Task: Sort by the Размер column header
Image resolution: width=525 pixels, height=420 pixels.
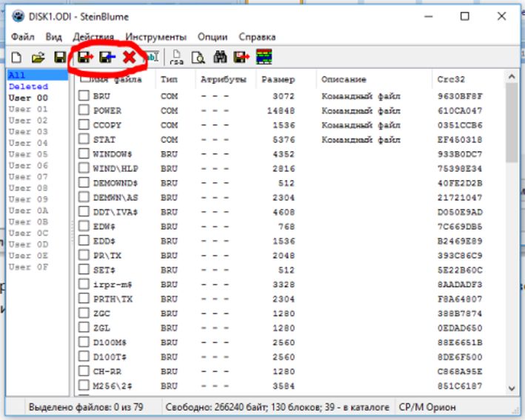Action: (278, 79)
